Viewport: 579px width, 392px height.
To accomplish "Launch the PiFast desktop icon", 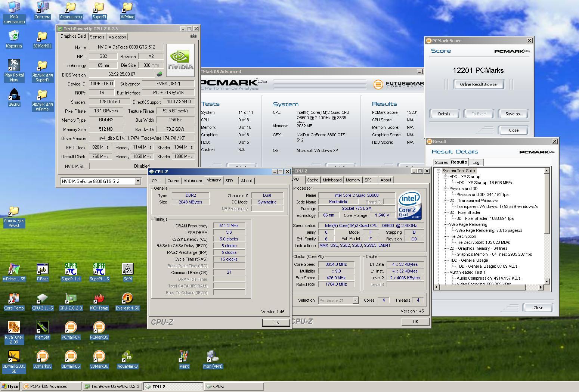I will pyautogui.click(x=42, y=272).
